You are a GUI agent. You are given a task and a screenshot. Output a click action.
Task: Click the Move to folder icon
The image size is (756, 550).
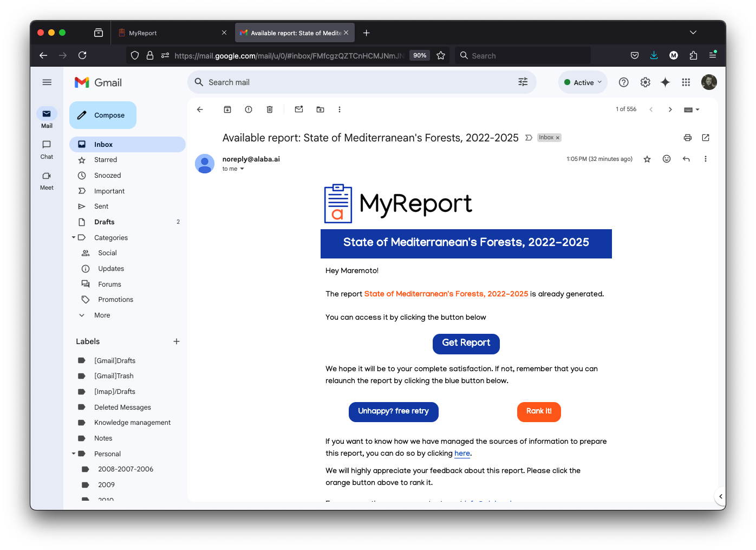coord(320,109)
